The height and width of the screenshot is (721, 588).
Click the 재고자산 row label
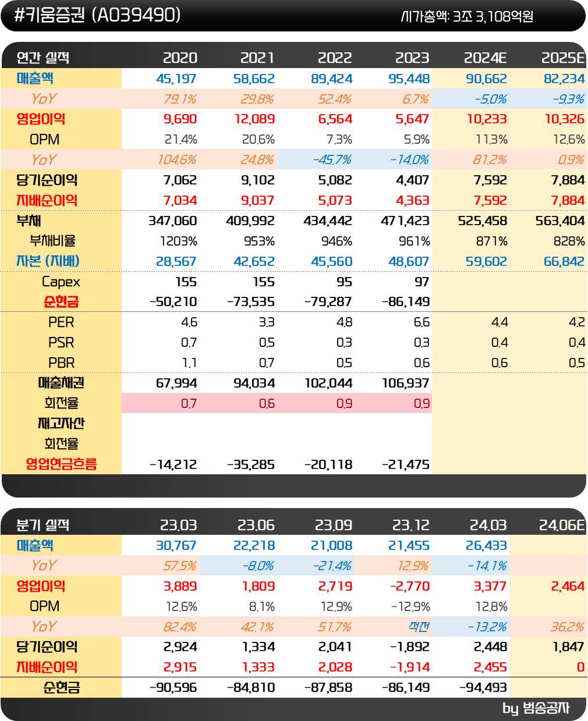coord(61,424)
